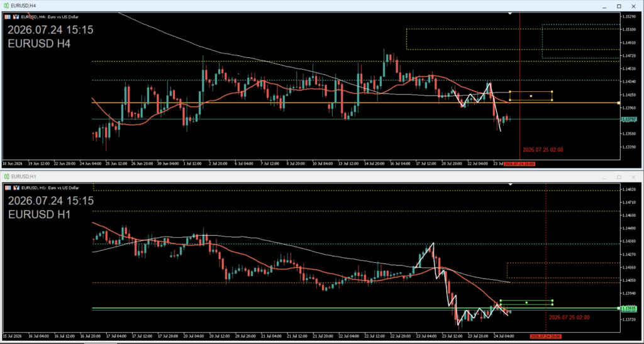644x344 pixels.
Task: Click the 1.14050 price level on the H1 axis
Action: 630,280
